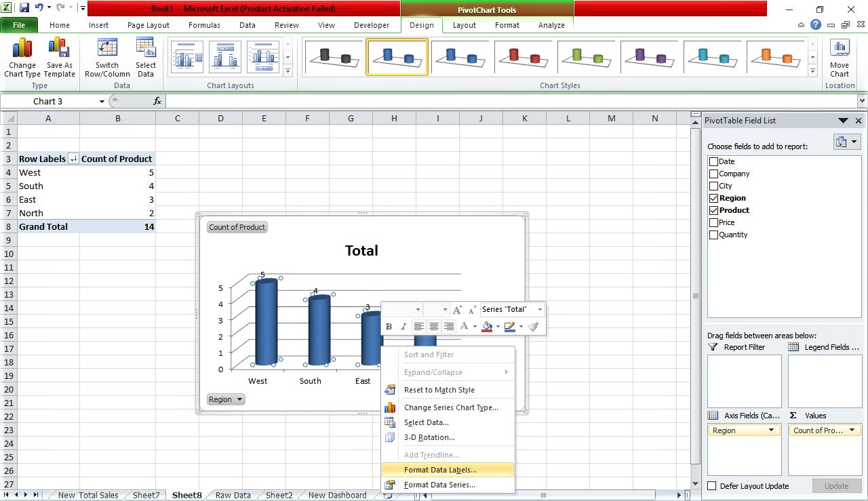
Task: Expand Chart Styles gallery more arrow
Action: point(813,71)
